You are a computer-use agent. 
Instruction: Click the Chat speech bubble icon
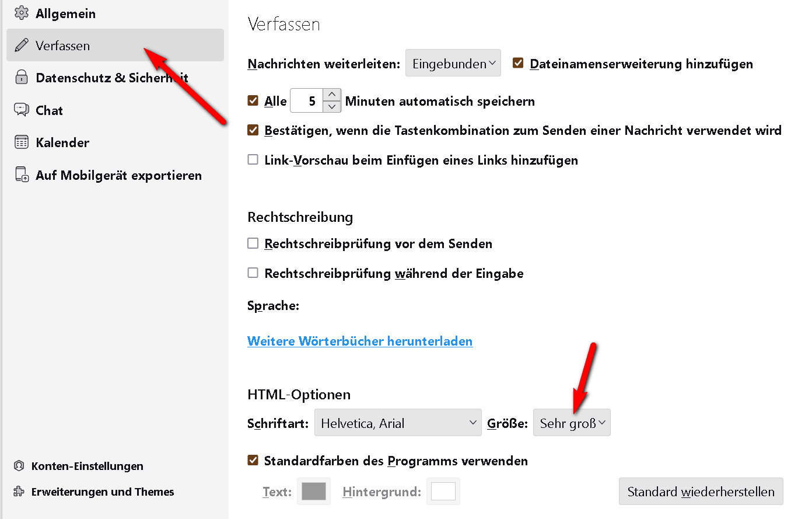[x=22, y=110]
